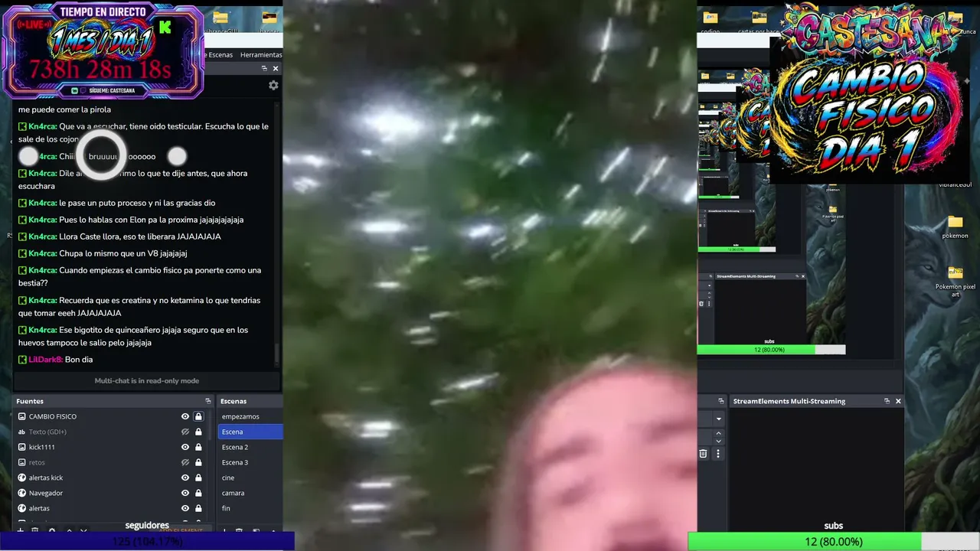Unlock the retos source
The image size is (980, 551).
(198, 462)
